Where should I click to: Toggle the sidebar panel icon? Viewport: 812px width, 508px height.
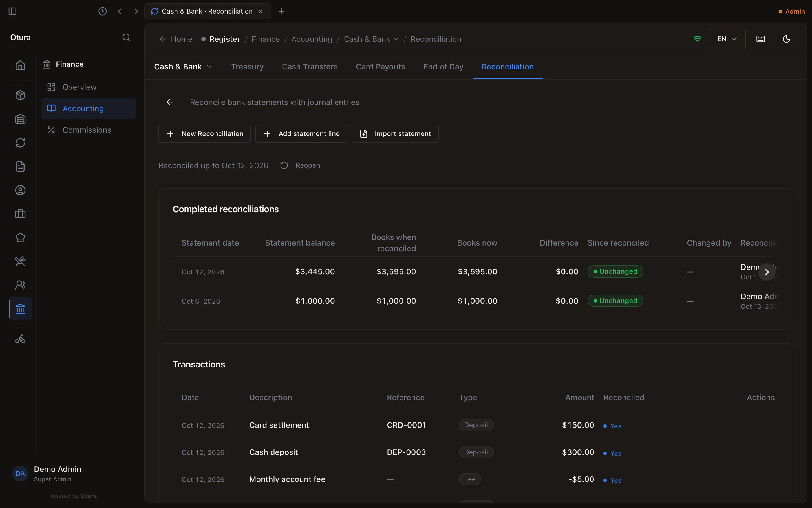[x=12, y=11]
